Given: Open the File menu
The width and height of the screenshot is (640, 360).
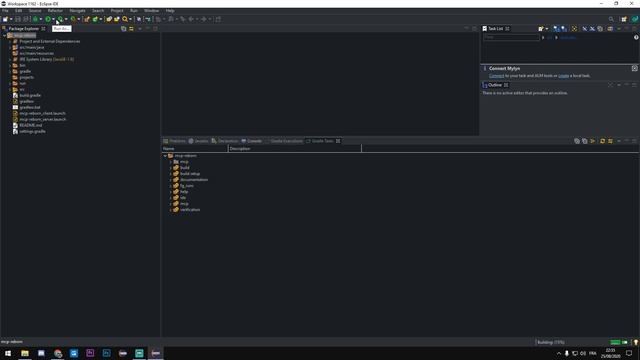Looking at the screenshot, I should [x=5, y=11].
